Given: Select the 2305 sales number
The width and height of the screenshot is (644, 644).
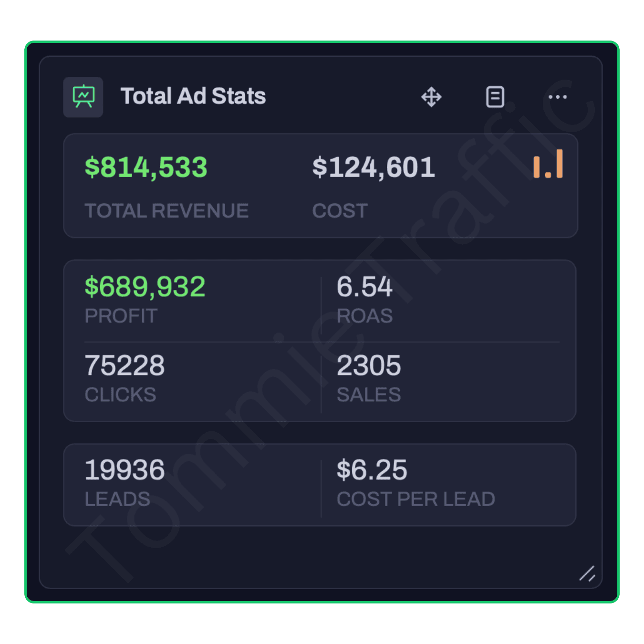Looking at the screenshot, I should [x=369, y=365].
